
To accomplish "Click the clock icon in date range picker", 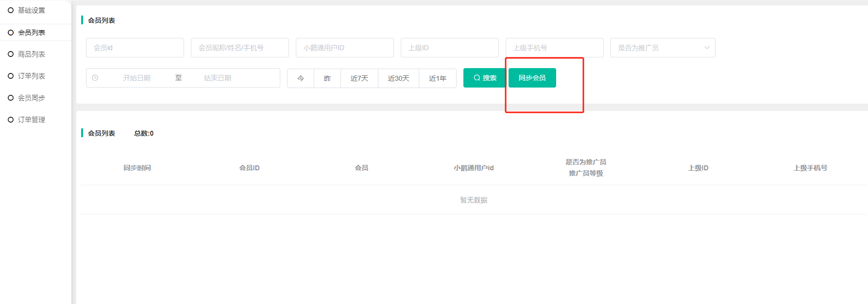I will [95, 78].
